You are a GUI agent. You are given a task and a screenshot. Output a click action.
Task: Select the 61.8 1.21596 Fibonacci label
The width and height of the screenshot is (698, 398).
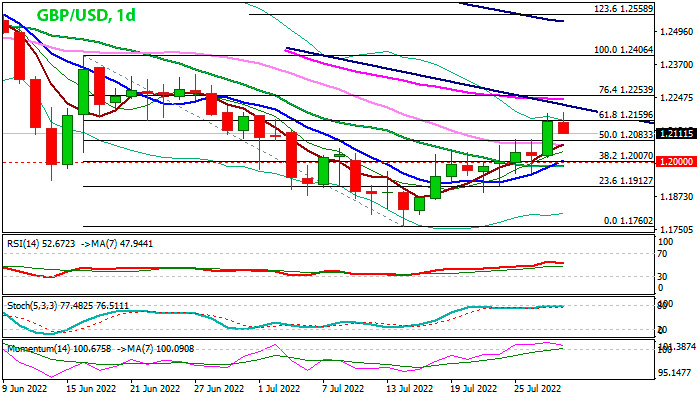pyautogui.click(x=626, y=115)
